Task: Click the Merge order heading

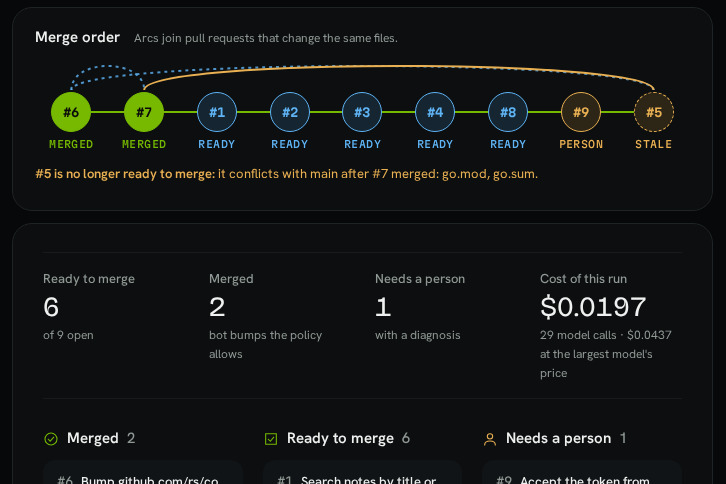Action: pyautogui.click(x=77, y=37)
